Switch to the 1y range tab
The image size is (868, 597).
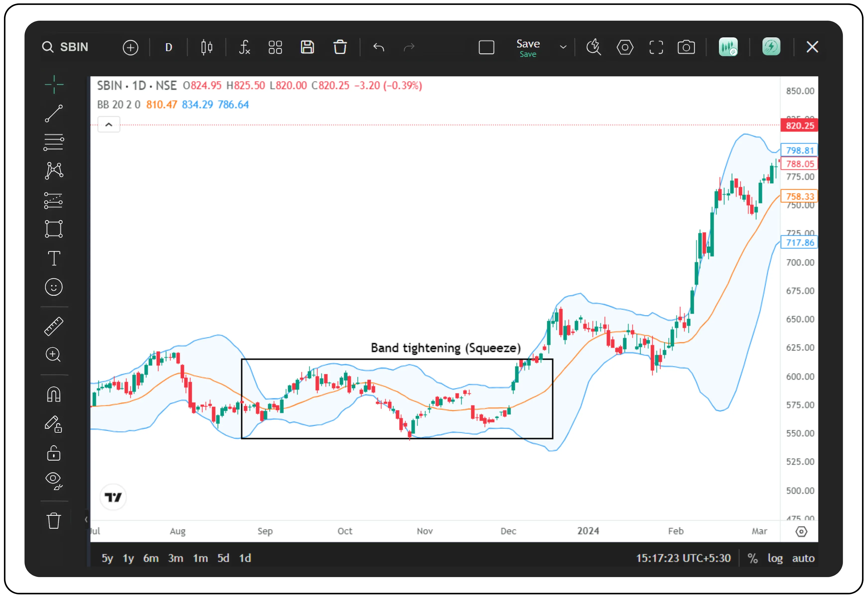[x=128, y=558]
